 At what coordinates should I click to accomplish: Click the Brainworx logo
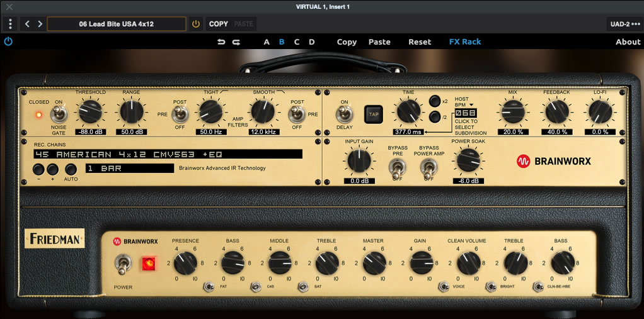(554, 161)
